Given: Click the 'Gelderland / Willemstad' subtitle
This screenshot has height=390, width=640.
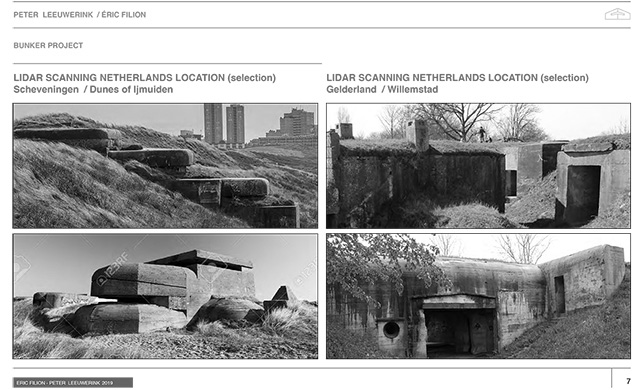Looking at the screenshot, I should click(382, 89).
